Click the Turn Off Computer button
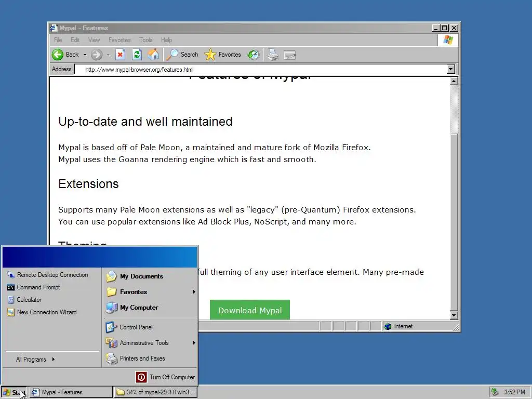 (x=166, y=377)
